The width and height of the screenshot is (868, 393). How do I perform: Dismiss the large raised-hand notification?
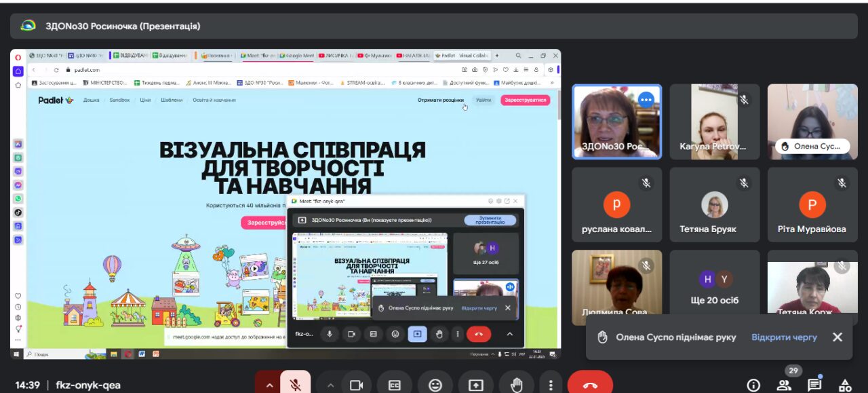tap(837, 337)
